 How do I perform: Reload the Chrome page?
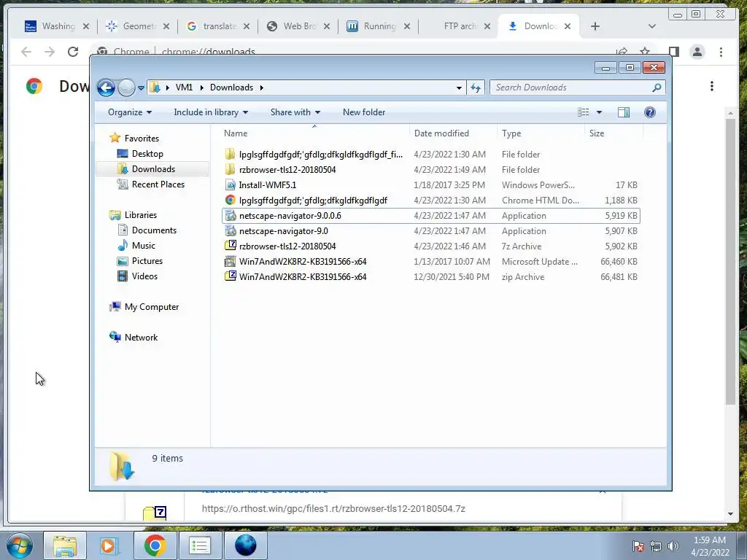click(72, 52)
